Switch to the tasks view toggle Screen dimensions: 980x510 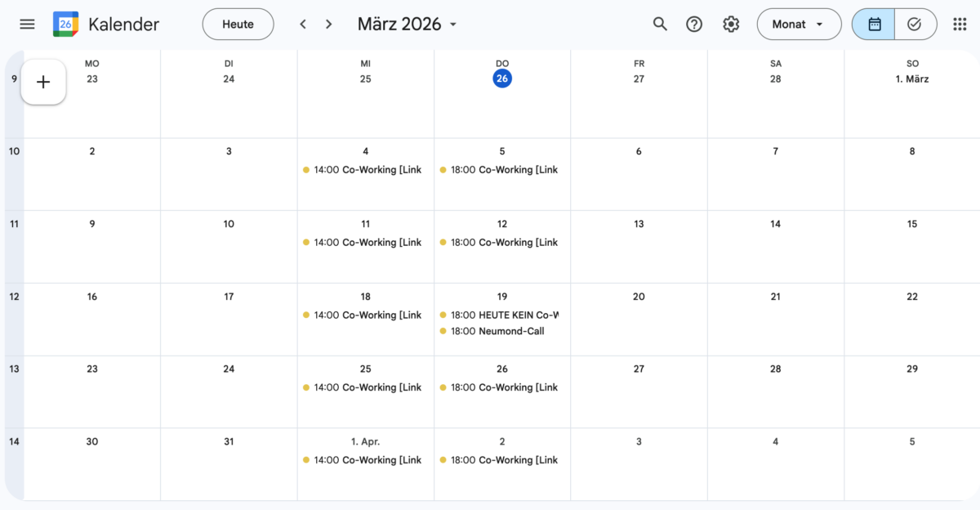click(915, 25)
